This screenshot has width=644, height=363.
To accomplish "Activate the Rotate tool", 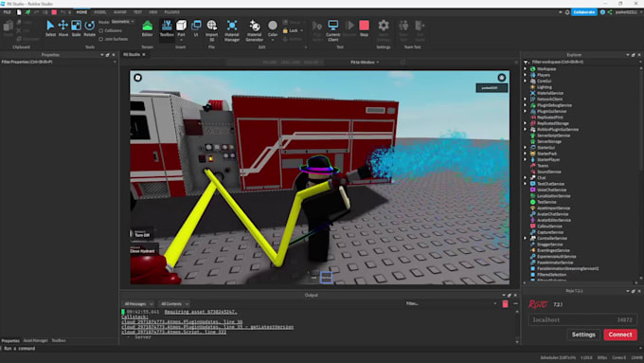I will coord(90,28).
